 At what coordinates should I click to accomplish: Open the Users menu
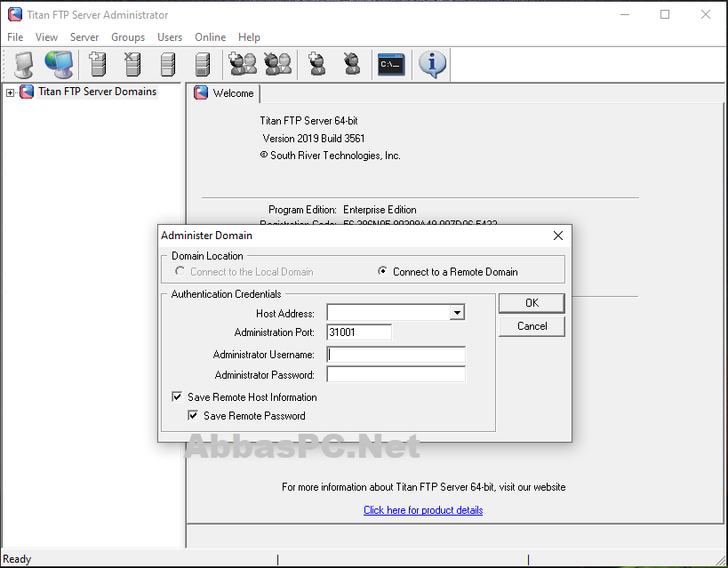click(x=170, y=37)
